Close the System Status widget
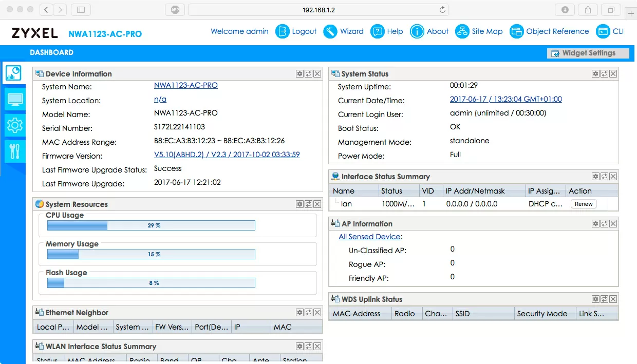This screenshot has width=637, height=364. [x=613, y=74]
